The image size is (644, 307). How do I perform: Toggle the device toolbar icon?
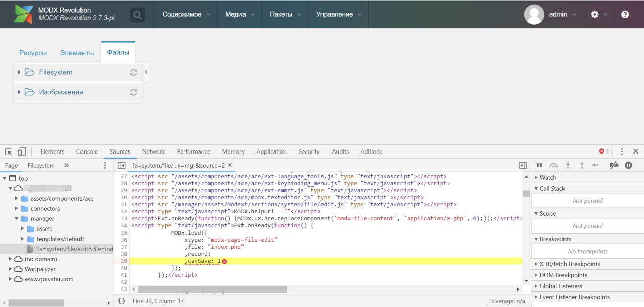22,151
